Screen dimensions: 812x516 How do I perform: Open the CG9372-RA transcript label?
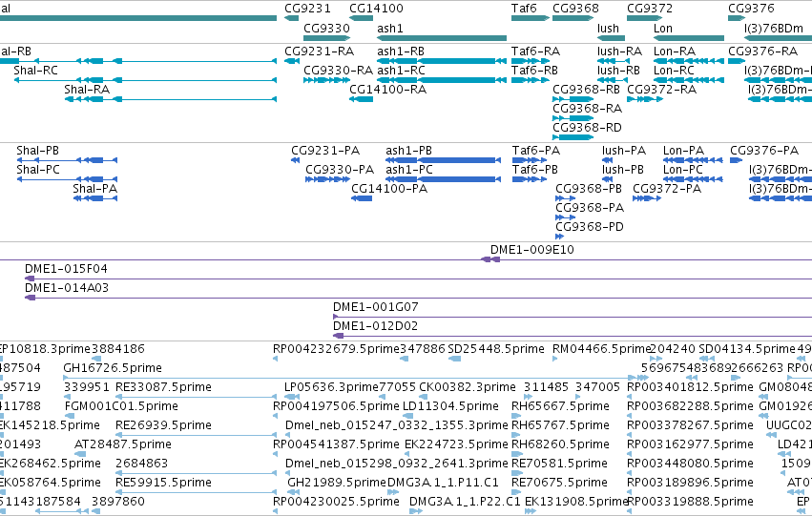[x=662, y=90]
